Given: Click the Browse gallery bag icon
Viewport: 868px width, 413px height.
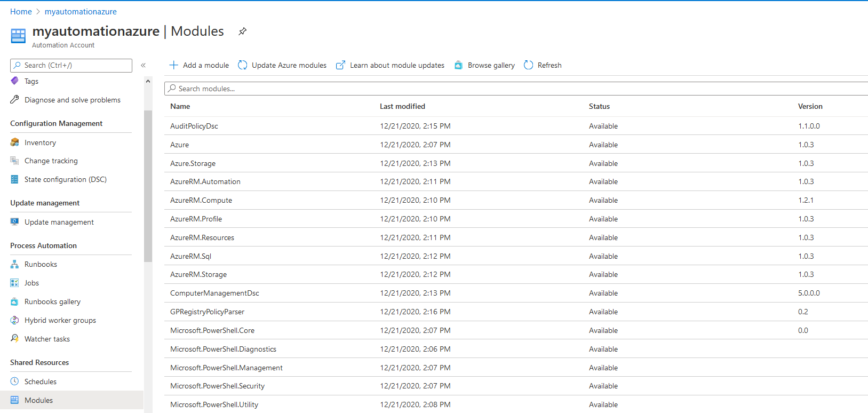Looking at the screenshot, I should 458,65.
